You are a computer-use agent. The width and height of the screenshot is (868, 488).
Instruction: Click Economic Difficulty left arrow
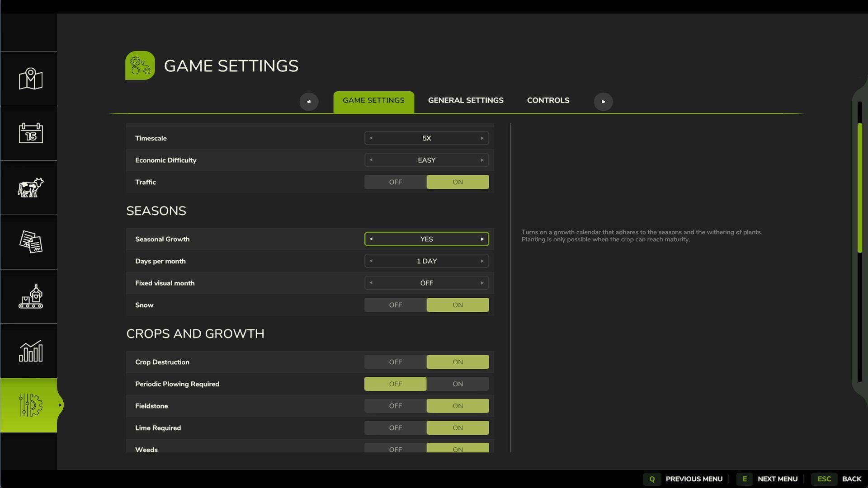(x=371, y=160)
